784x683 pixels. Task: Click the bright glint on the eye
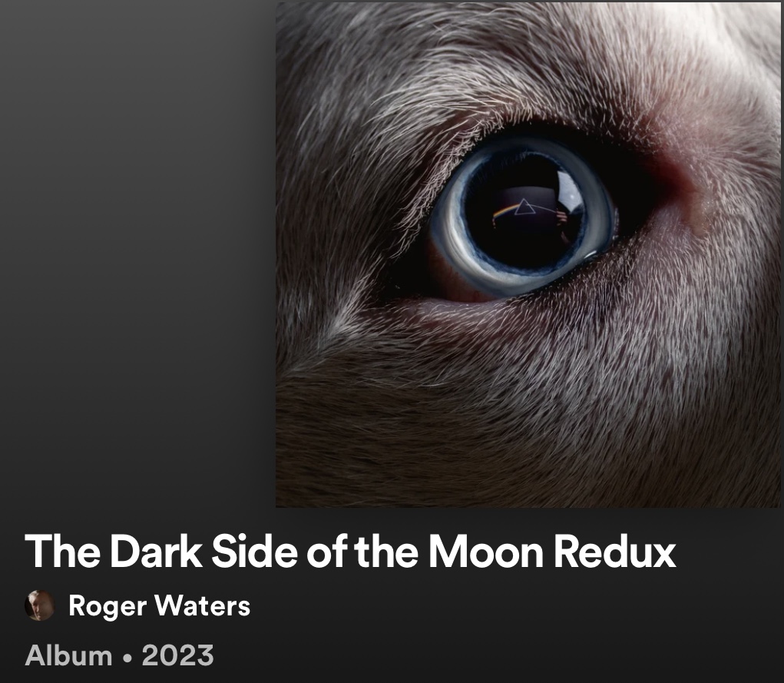[570, 193]
